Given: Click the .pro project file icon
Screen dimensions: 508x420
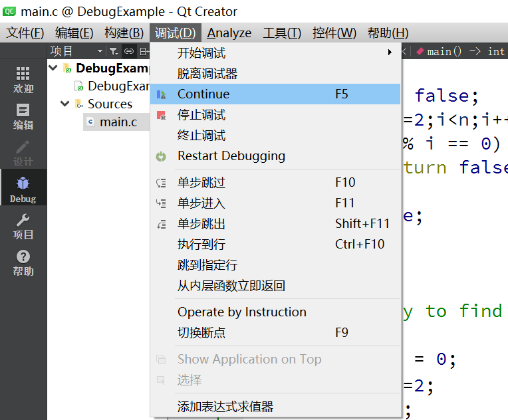Looking at the screenshot, I should [x=78, y=86].
